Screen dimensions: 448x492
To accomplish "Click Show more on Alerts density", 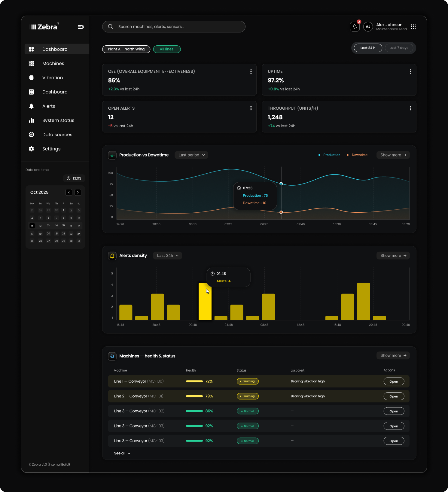I will [393, 256].
